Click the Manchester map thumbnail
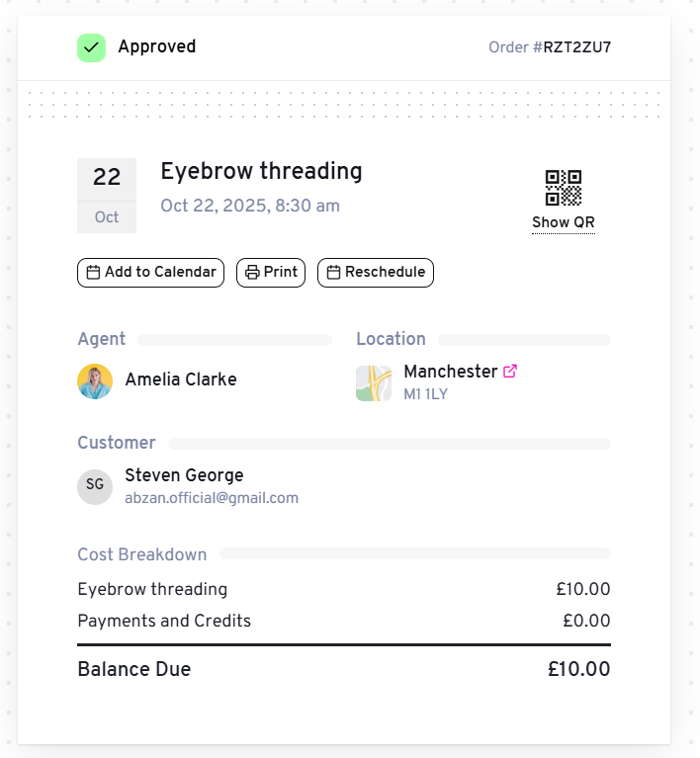The width and height of the screenshot is (700, 758). [374, 382]
